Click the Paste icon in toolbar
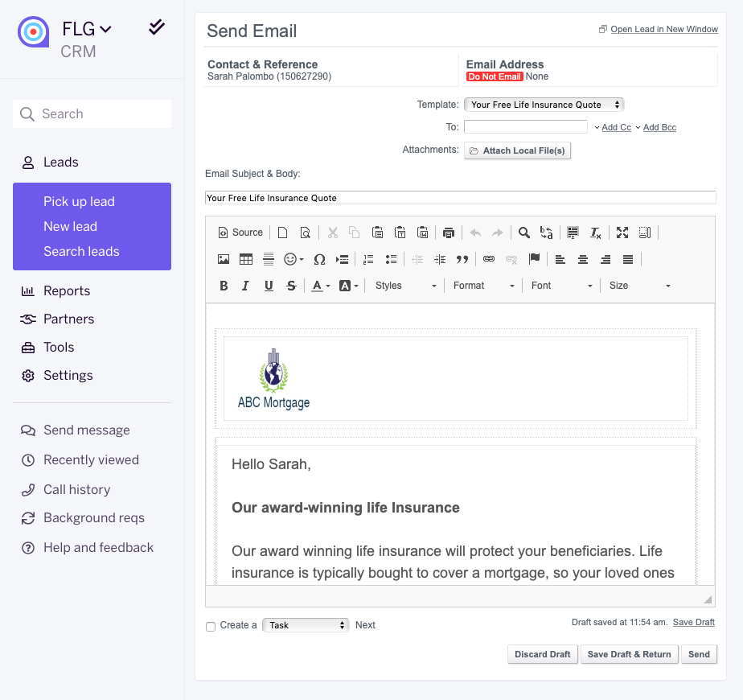743x700 pixels. click(x=377, y=233)
